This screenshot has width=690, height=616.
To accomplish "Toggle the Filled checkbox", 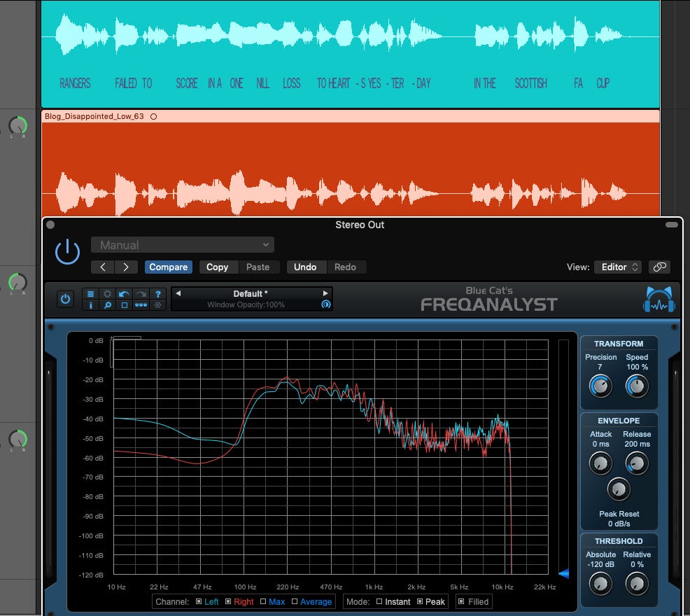I will 461,601.
